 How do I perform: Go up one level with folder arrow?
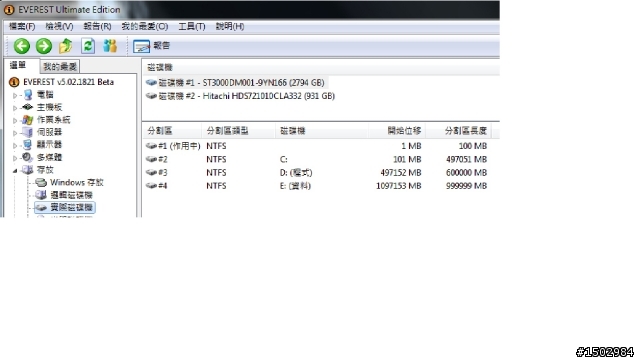[66, 46]
